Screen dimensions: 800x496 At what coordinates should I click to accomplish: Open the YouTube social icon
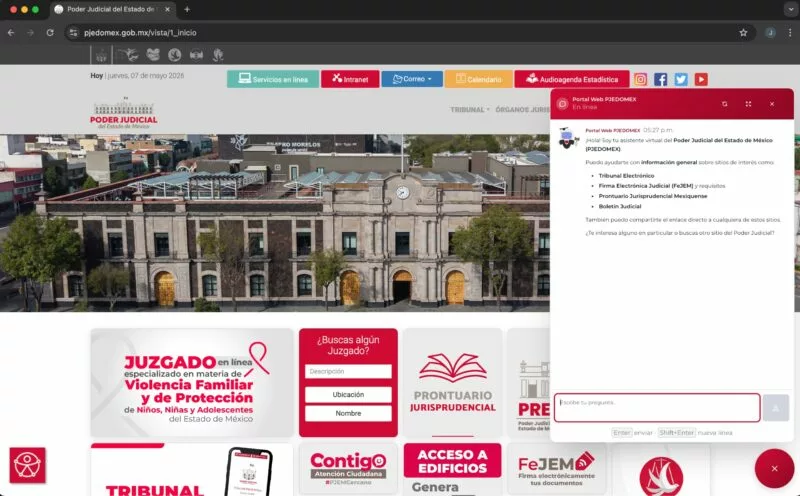(x=701, y=79)
